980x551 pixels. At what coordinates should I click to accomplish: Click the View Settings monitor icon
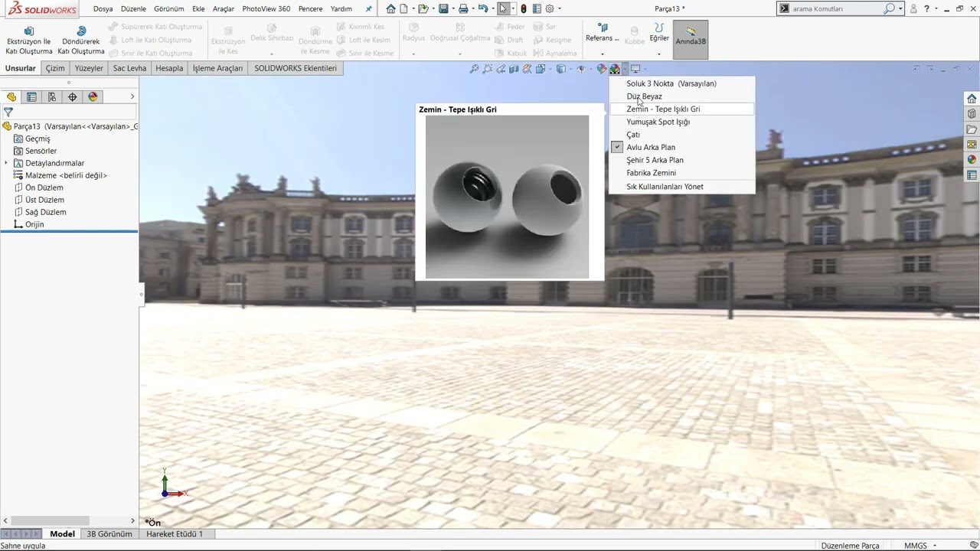[635, 69]
